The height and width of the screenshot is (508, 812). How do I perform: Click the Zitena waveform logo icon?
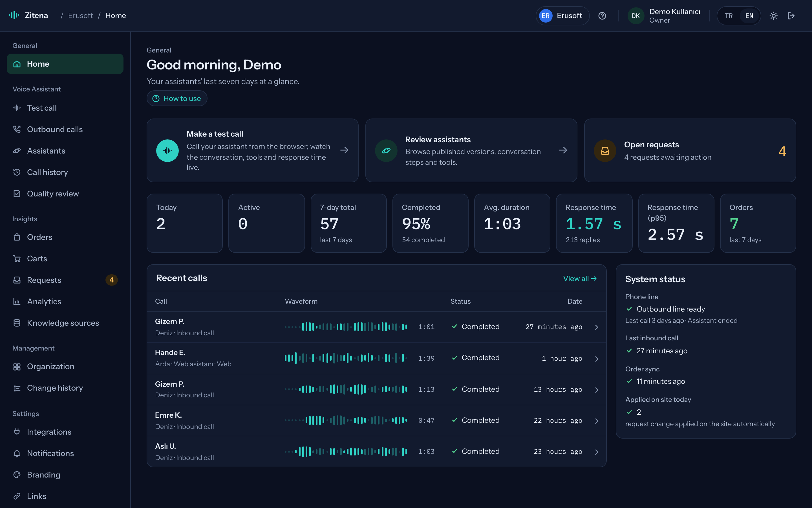[x=14, y=16]
